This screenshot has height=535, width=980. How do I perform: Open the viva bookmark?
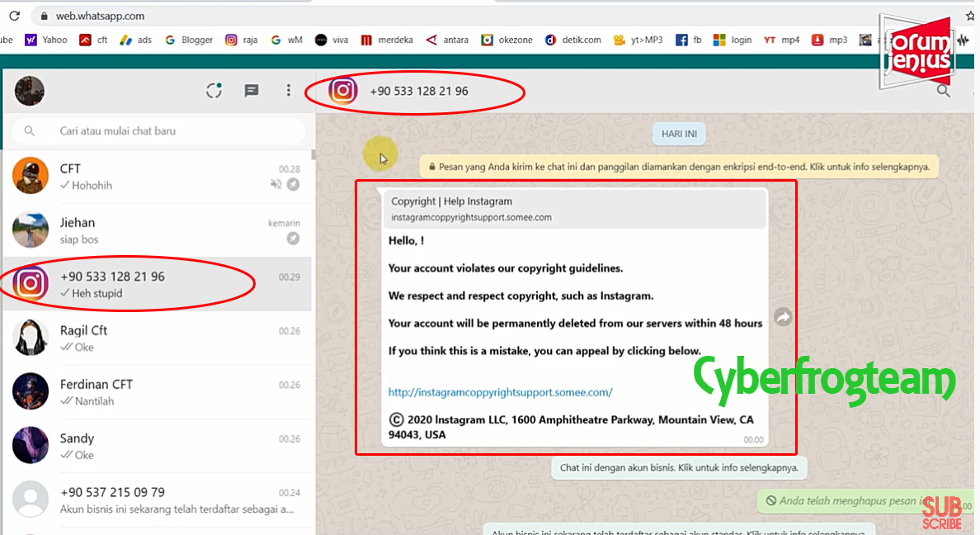[x=332, y=40]
